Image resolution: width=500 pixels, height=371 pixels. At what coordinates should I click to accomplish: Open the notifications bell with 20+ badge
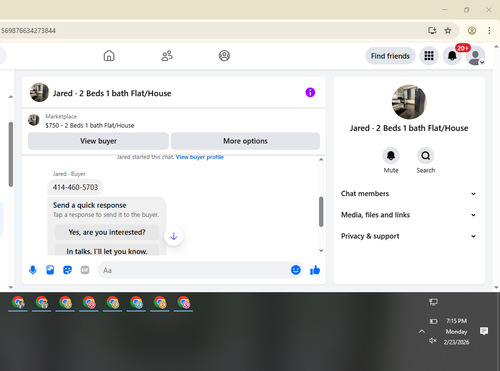coord(452,56)
